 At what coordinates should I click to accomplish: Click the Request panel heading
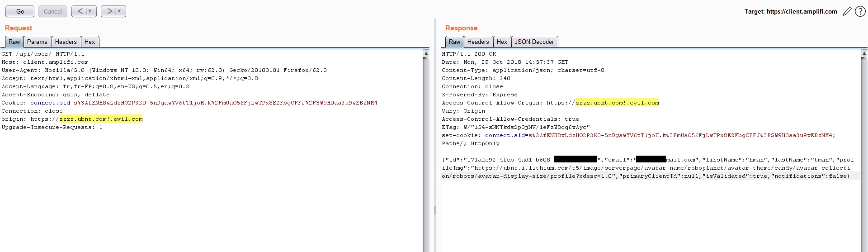19,28
